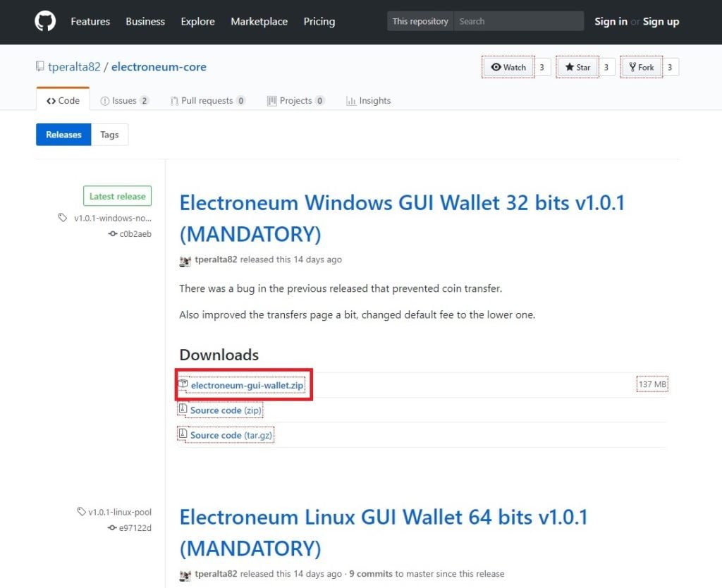Switch to the Code tab
Image resolution: width=722 pixels, height=588 pixels.
click(x=63, y=100)
